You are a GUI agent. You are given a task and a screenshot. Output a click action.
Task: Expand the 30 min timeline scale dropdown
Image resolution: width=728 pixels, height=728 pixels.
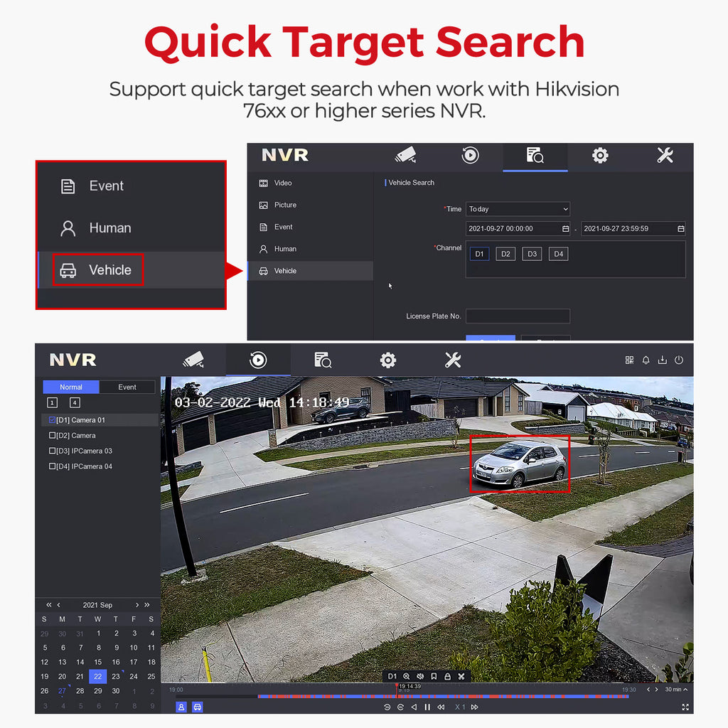pyautogui.click(x=676, y=690)
